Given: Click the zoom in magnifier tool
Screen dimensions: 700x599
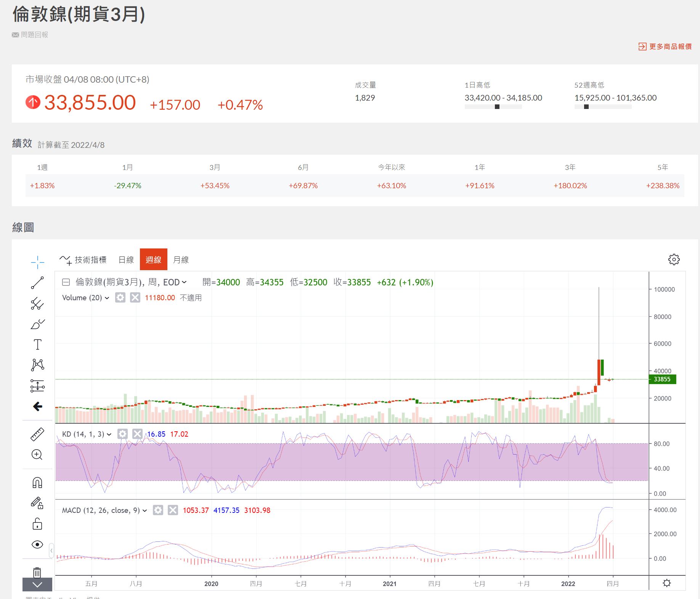Looking at the screenshot, I should (x=37, y=455).
